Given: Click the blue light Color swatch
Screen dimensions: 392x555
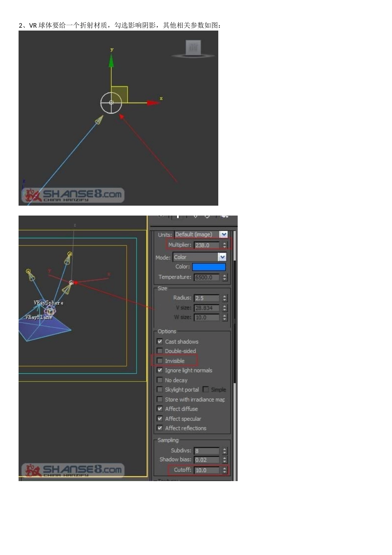Looking at the screenshot, I should (x=209, y=267).
